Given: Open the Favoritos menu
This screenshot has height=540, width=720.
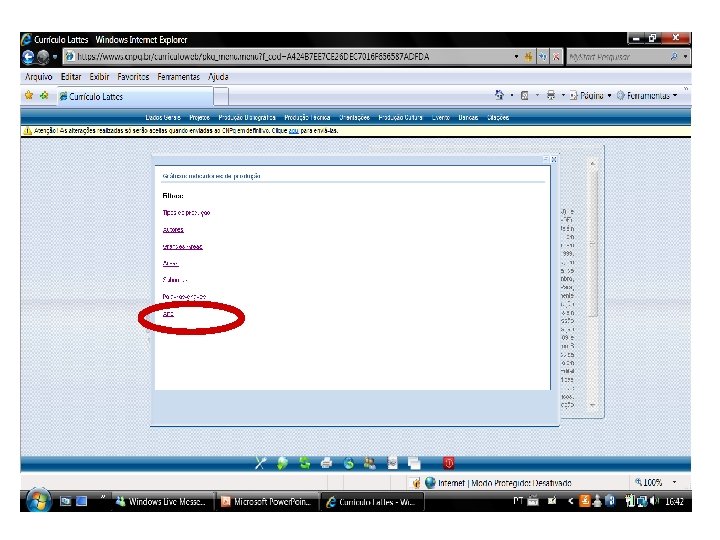Looking at the screenshot, I should click(133, 77).
